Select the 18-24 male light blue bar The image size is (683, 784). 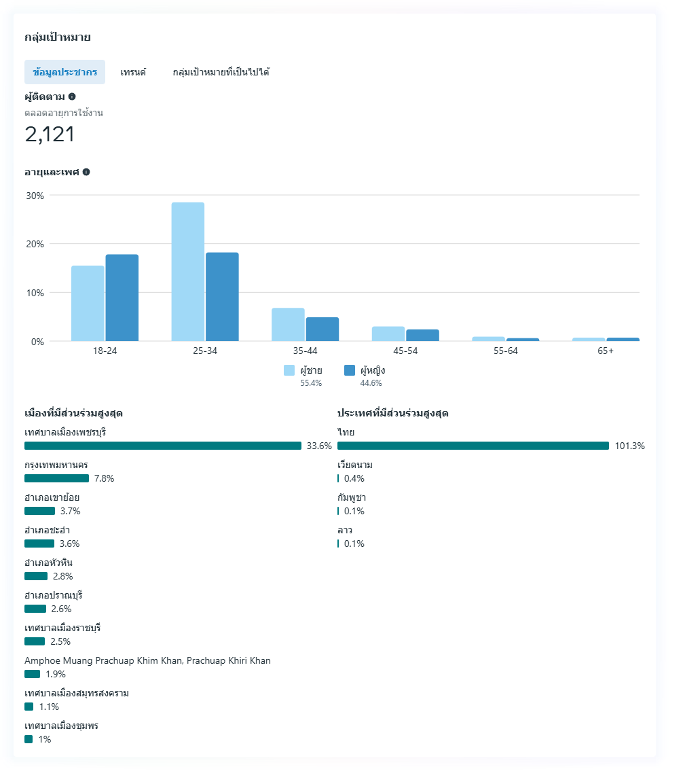point(88,304)
